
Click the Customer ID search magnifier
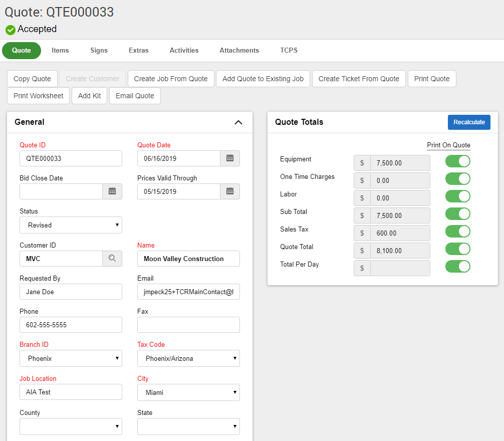[x=112, y=259]
